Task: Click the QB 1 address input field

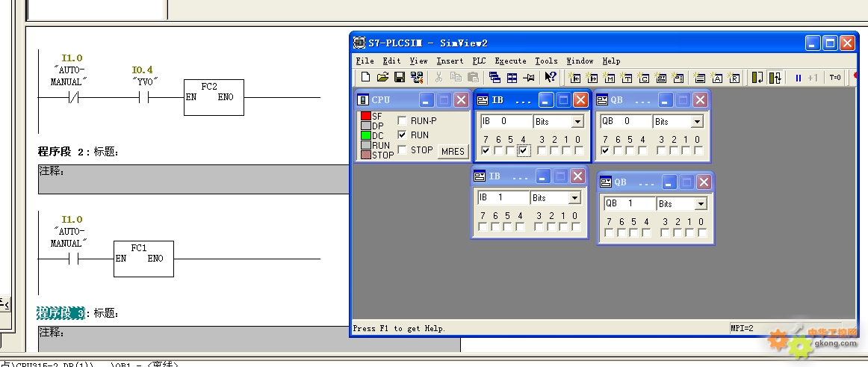Action: click(630, 204)
